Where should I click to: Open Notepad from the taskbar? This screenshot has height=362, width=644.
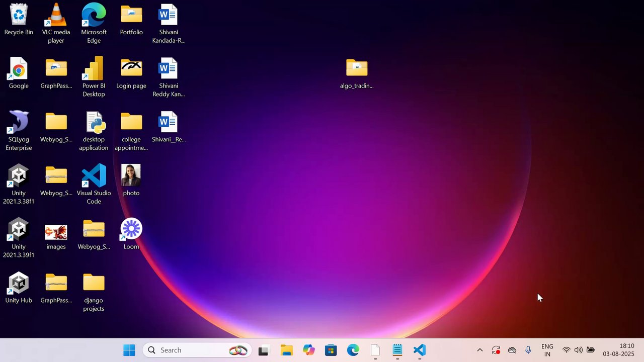pyautogui.click(x=397, y=350)
